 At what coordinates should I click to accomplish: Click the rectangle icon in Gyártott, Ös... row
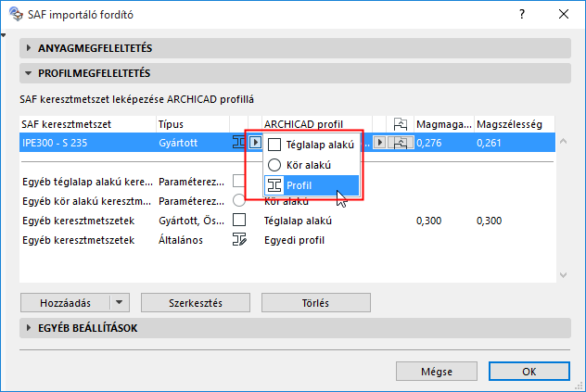coord(239,221)
